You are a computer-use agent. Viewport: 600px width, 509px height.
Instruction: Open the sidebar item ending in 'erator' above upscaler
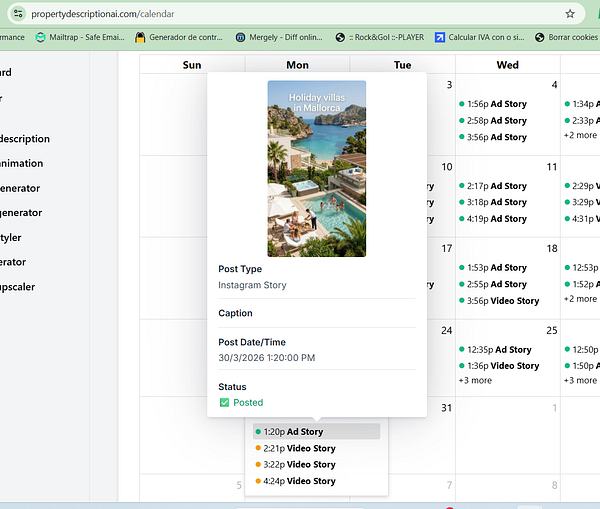tap(13, 262)
